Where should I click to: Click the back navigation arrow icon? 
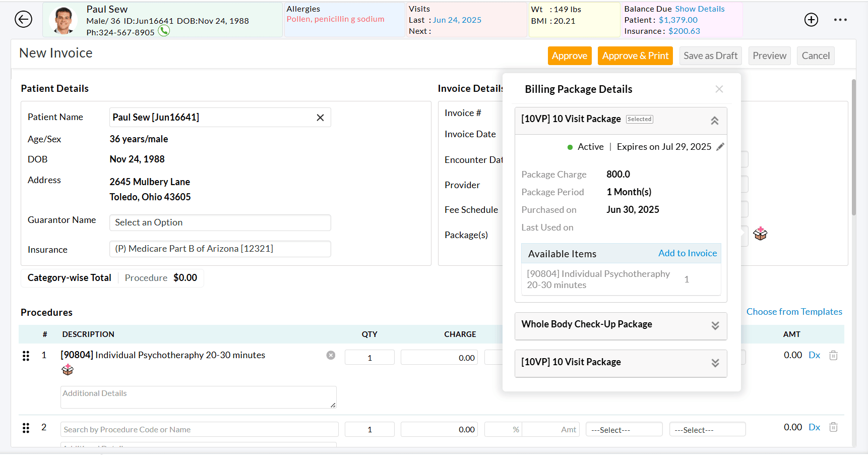point(23,19)
